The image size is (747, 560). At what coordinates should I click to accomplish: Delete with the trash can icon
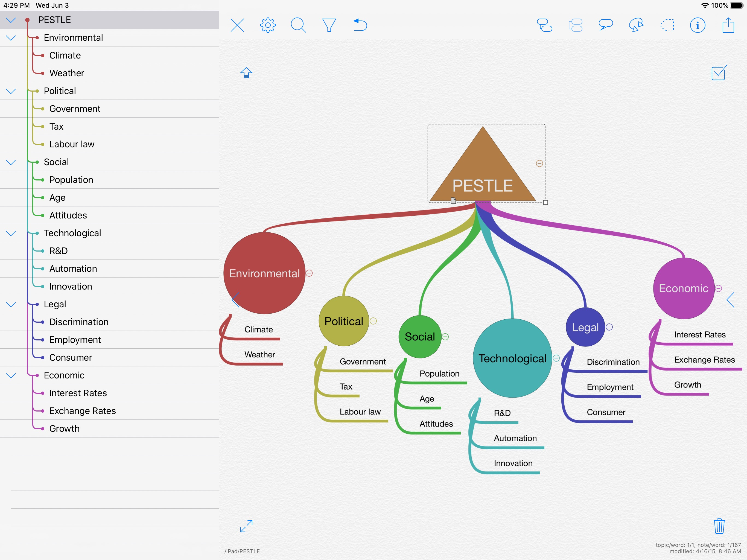(719, 526)
